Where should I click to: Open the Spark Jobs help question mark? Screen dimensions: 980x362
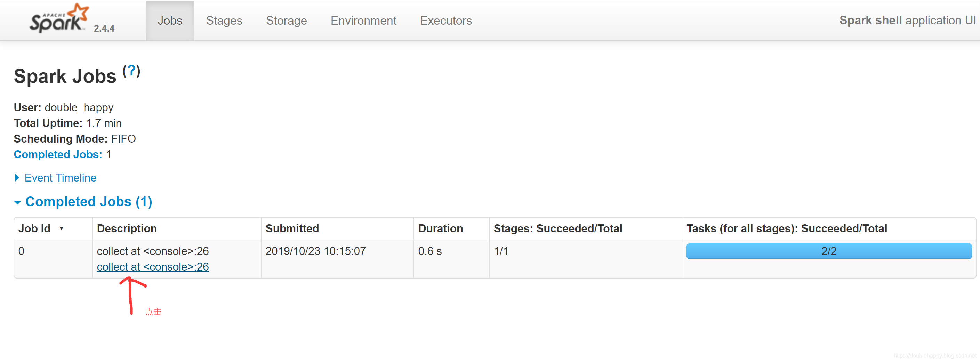[x=131, y=71]
